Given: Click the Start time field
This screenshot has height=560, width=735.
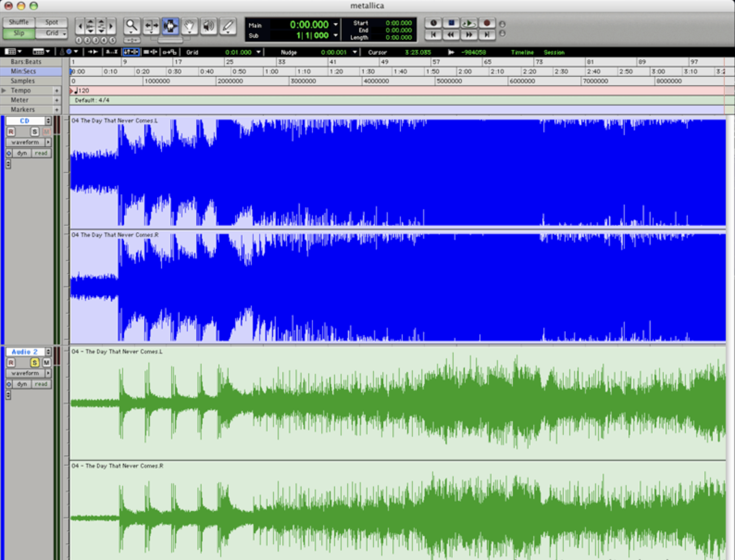Looking at the screenshot, I should click(399, 23).
